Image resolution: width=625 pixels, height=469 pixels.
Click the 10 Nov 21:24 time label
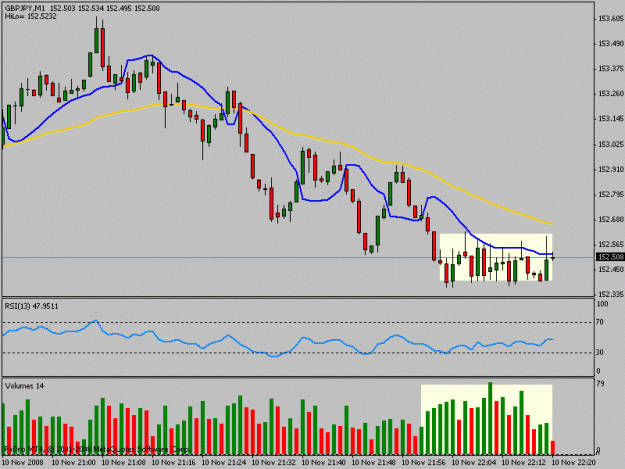coord(223,462)
